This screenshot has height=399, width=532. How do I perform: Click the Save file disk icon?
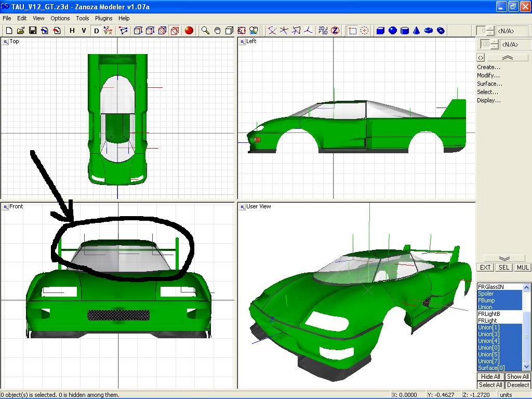click(32, 31)
